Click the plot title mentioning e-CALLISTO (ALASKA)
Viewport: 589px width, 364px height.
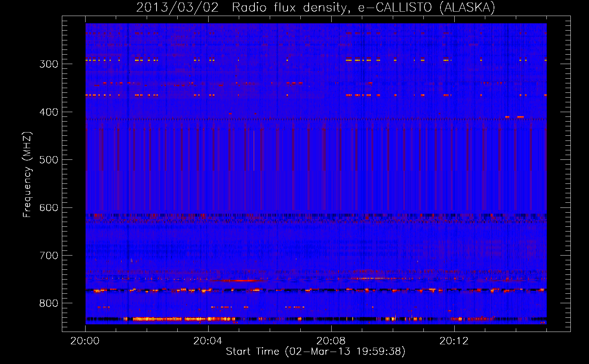[316, 7]
